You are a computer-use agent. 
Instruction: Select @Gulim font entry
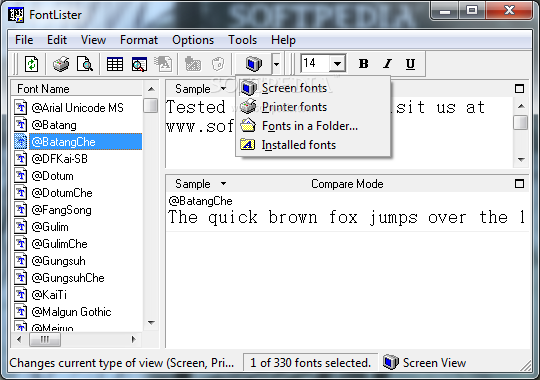click(x=50, y=227)
